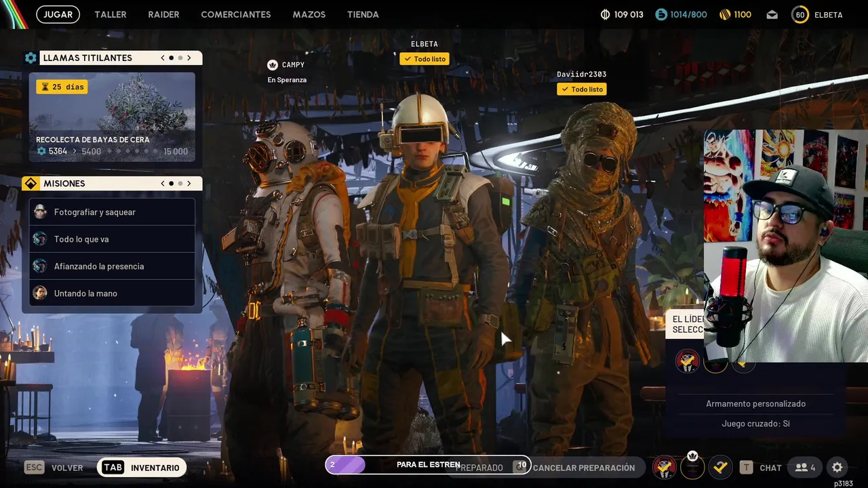Viewport: 868px width, 488px height.
Task: Open the TIENDA tab
Action: pos(363,14)
